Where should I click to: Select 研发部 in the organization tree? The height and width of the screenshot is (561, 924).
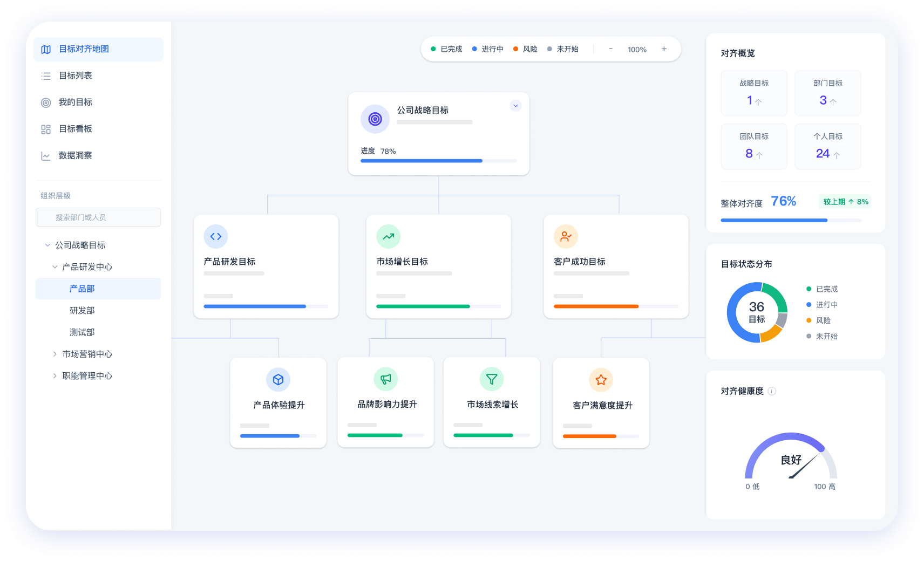pyautogui.click(x=82, y=311)
